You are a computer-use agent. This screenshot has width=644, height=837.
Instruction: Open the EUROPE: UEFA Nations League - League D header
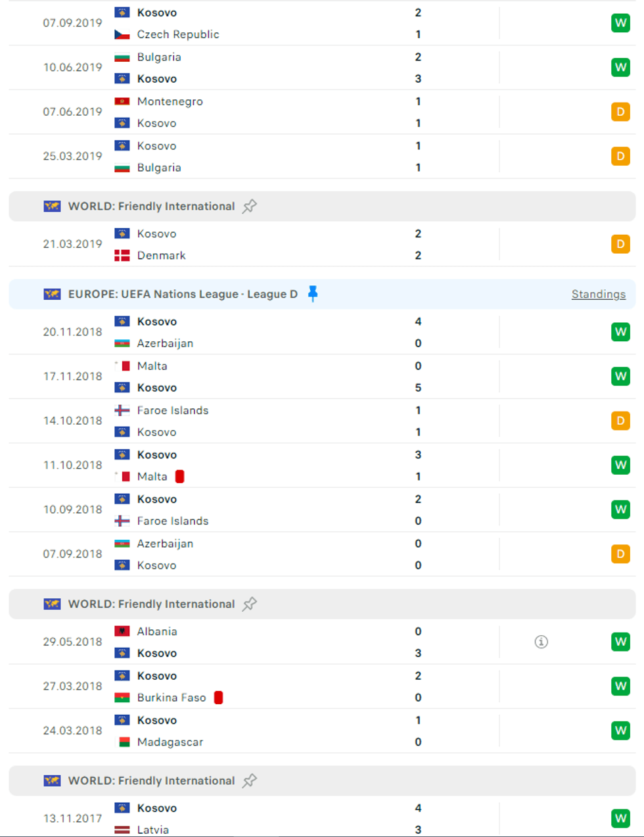point(183,295)
